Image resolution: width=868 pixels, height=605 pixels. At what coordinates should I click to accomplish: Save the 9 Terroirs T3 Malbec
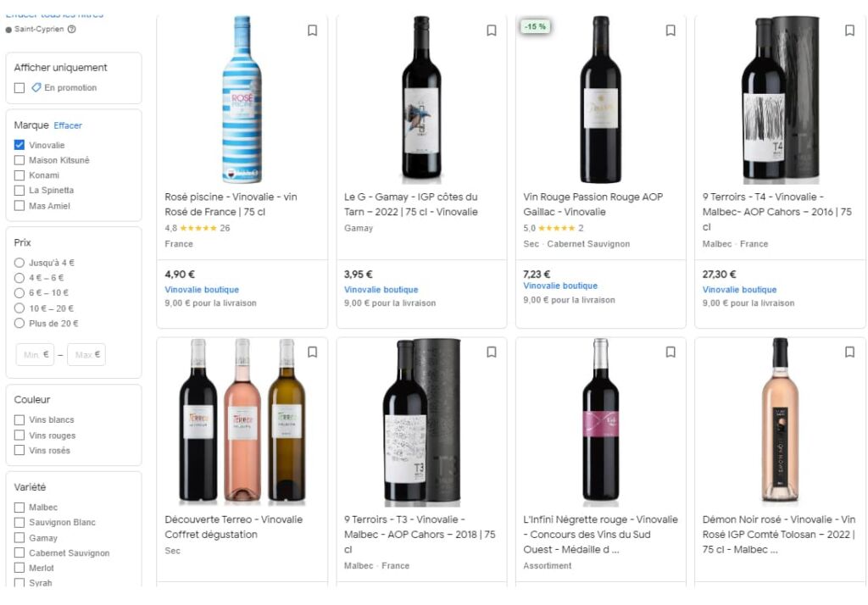492,352
